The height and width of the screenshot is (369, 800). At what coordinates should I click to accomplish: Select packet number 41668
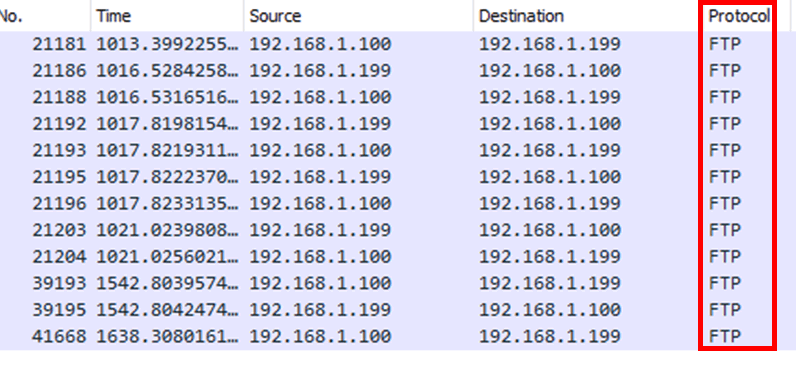(x=400, y=336)
